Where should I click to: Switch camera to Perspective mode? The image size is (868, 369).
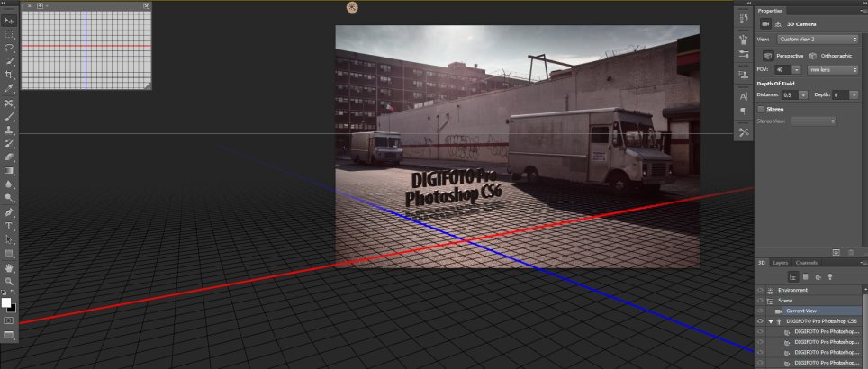click(782, 56)
